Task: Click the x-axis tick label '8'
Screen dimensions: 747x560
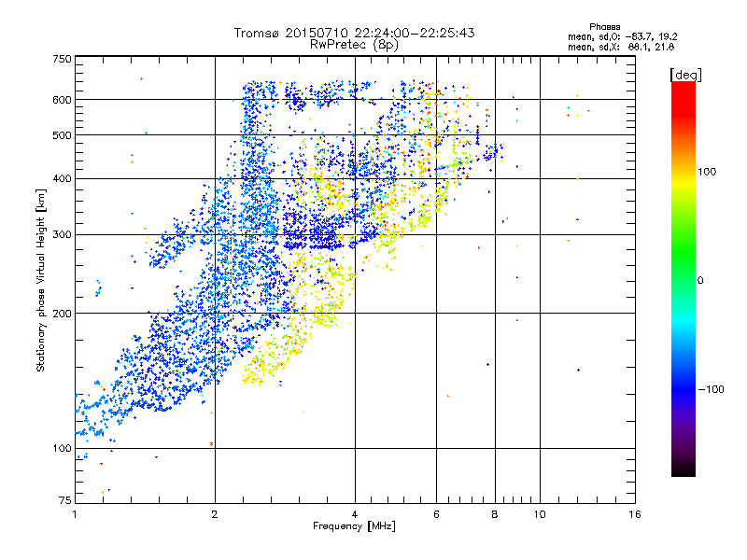Action: (x=495, y=514)
